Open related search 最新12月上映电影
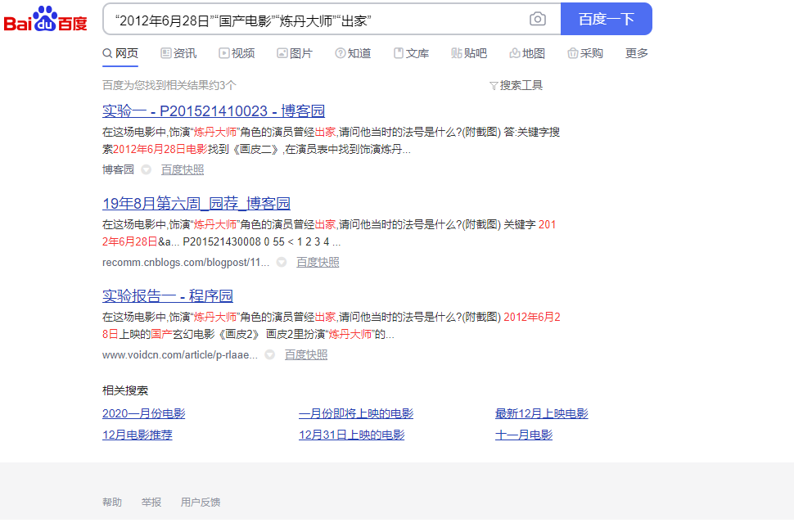 click(x=541, y=413)
